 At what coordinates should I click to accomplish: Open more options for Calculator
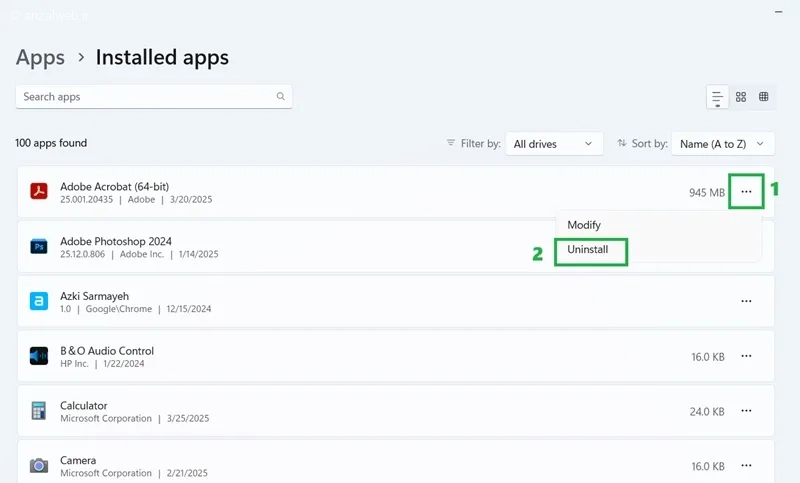746,411
